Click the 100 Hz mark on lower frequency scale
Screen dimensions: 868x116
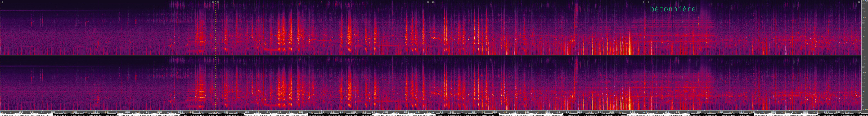(x=864, y=92)
